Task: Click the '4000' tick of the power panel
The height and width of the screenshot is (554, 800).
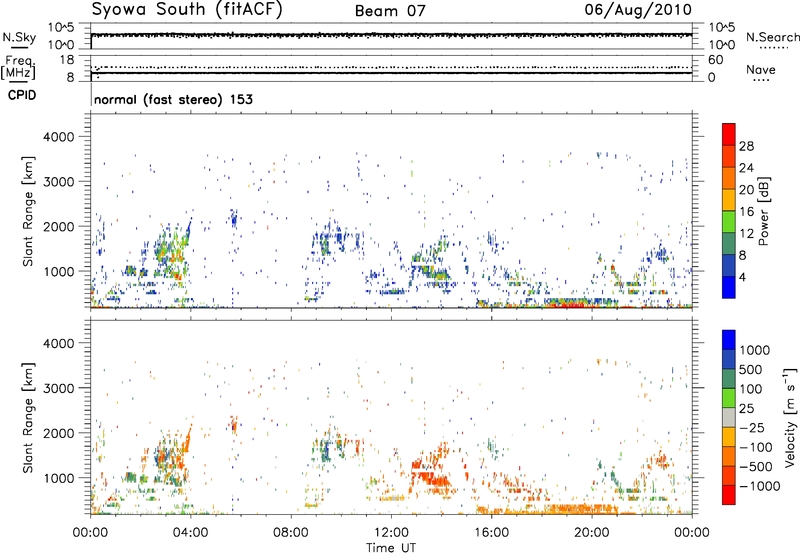Action: pos(59,137)
